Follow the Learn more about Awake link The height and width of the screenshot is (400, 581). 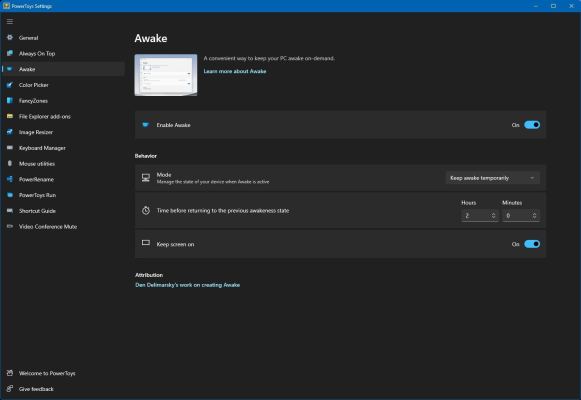tap(235, 71)
